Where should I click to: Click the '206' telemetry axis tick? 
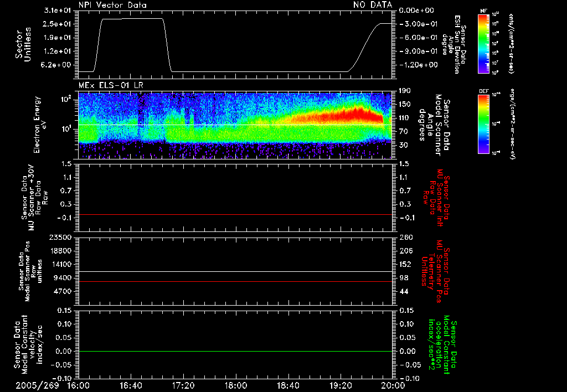[x=406, y=251]
